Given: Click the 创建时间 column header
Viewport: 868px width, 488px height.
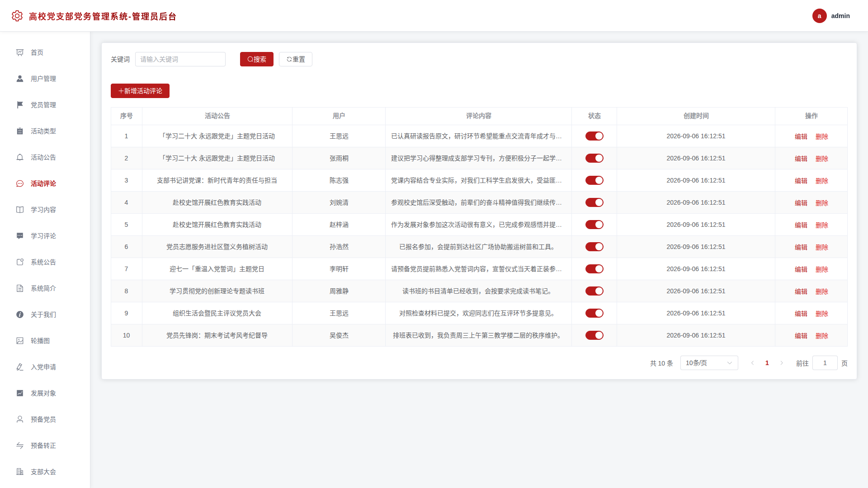Looking at the screenshot, I should [696, 116].
